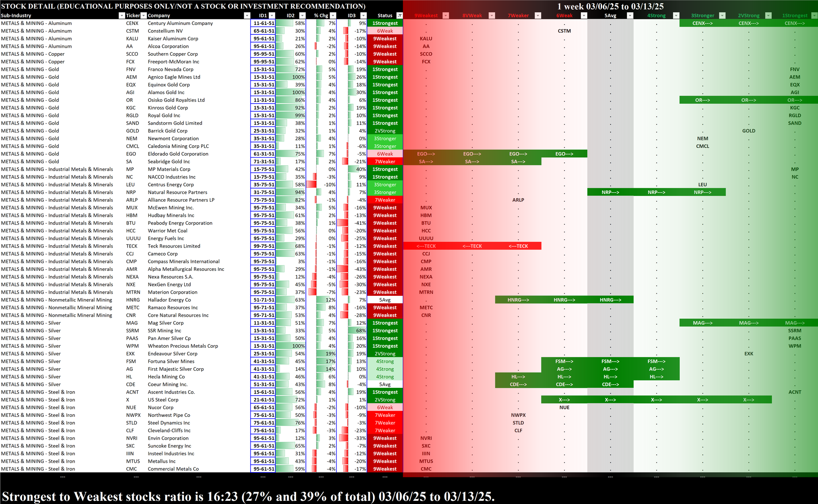818x504 pixels.
Task: Click the active Status filter funnel icon
Action: [400, 16]
